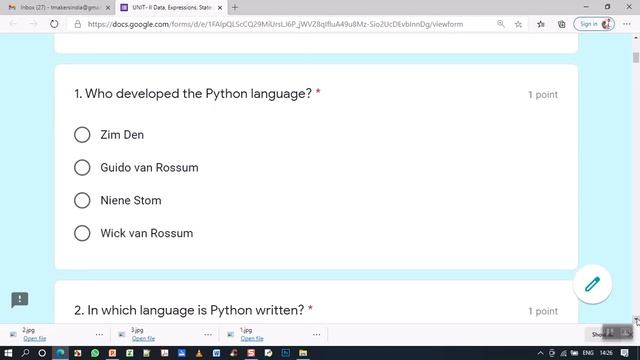
Task: Click the taskbar search icon
Action: [25, 353]
